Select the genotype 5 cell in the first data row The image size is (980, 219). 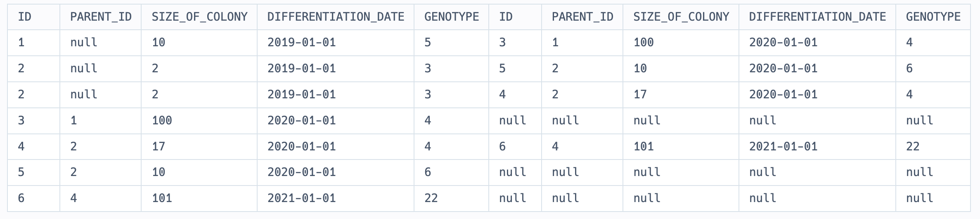click(x=428, y=42)
